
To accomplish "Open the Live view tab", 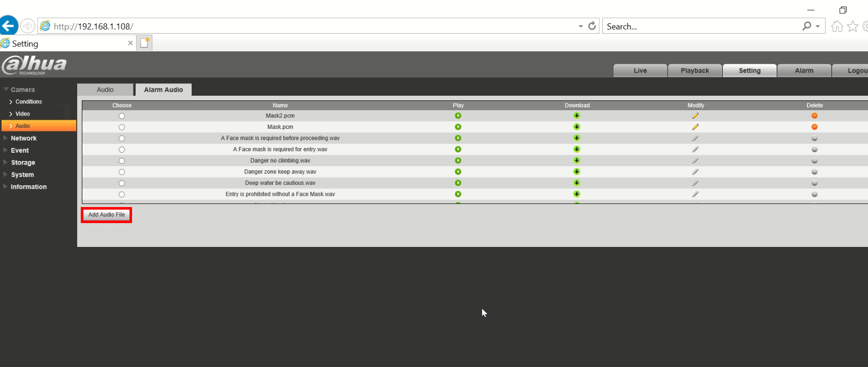I will point(640,71).
